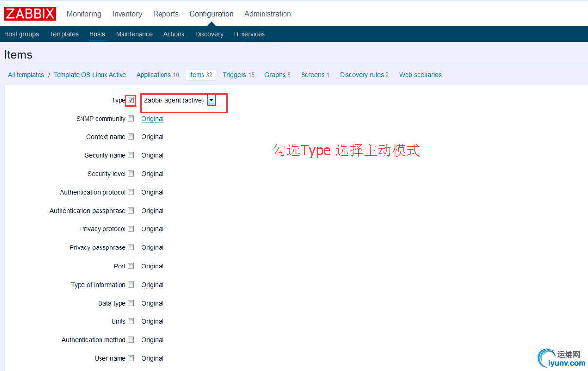Uncheck the Type checkbox

[131, 100]
